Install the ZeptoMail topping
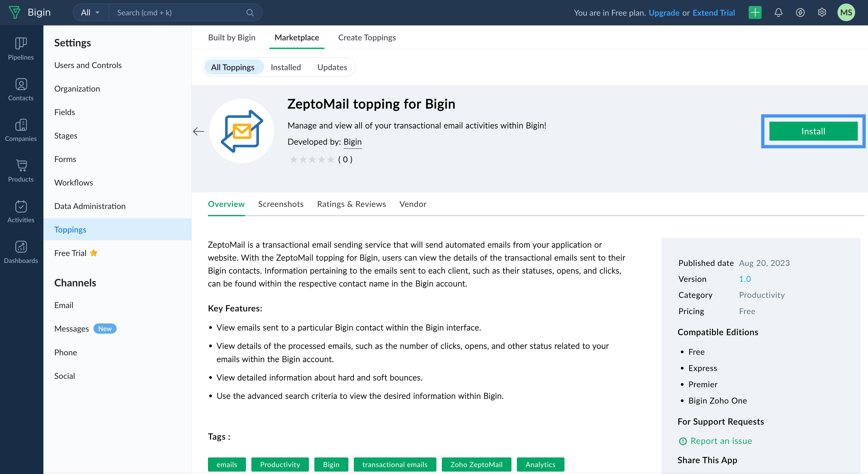This screenshot has height=474, width=868. [813, 131]
